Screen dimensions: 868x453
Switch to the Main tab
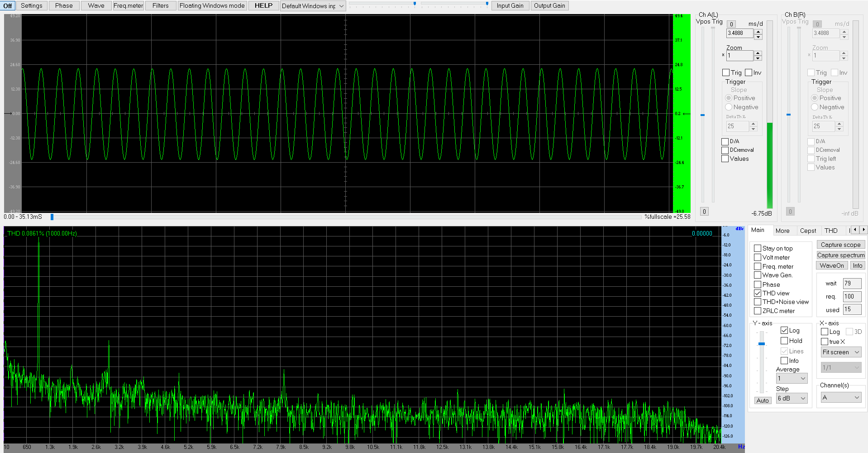[758, 230]
